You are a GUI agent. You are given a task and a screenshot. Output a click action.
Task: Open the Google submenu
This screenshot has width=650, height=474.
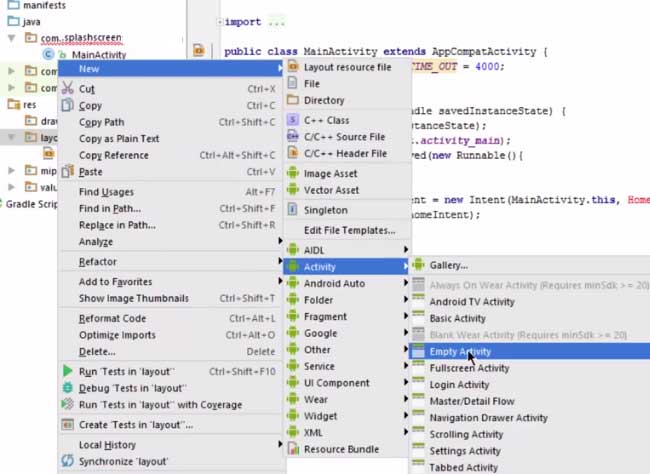coord(347,333)
